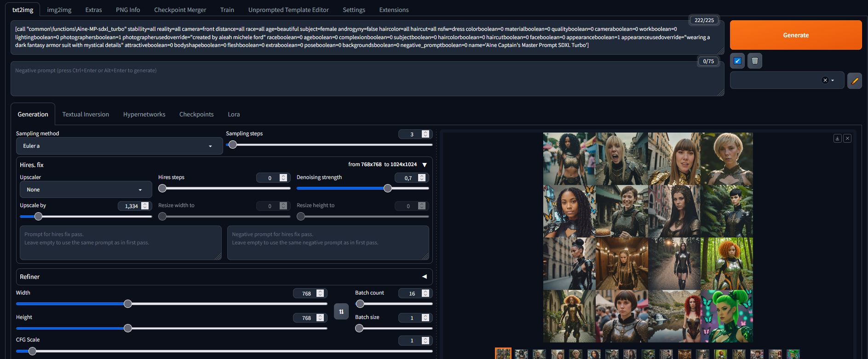Close the gallery preview with X icon

coord(847,138)
